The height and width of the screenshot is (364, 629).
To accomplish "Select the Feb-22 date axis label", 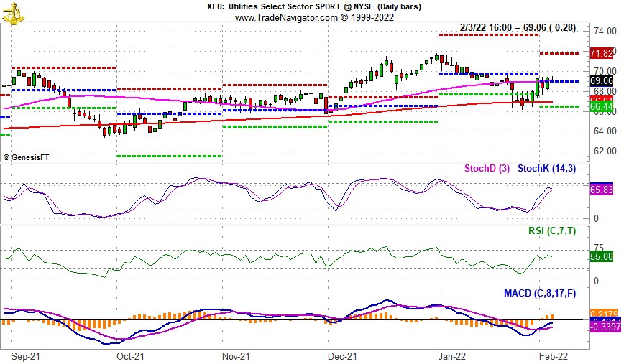I will point(555,355).
